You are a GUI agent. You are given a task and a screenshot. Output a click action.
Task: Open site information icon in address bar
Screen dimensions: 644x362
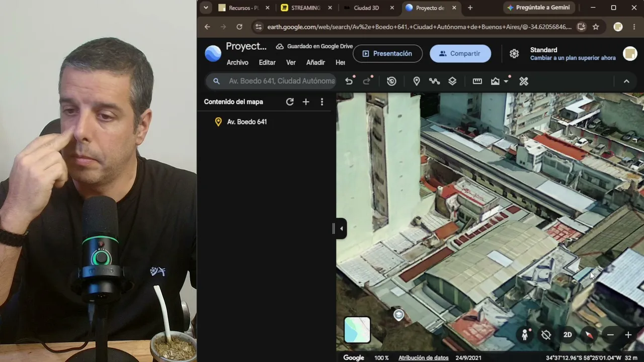[x=258, y=27]
